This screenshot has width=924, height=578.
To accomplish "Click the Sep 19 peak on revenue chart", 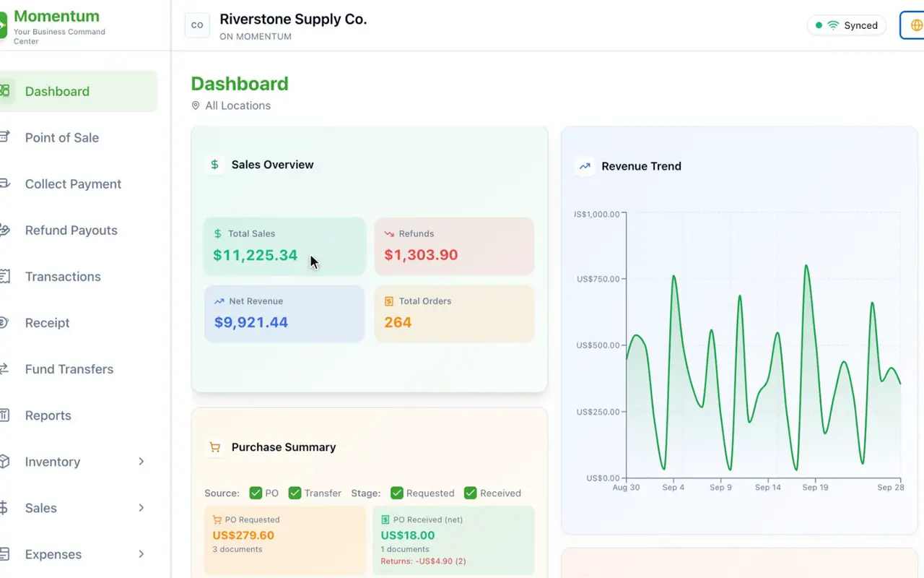I will (806, 266).
